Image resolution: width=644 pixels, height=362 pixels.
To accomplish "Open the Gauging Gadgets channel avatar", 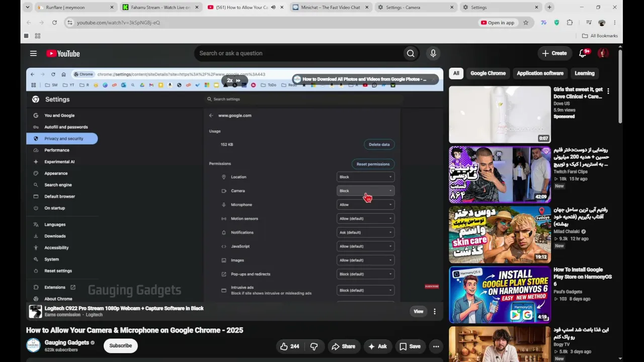I will (33, 345).
